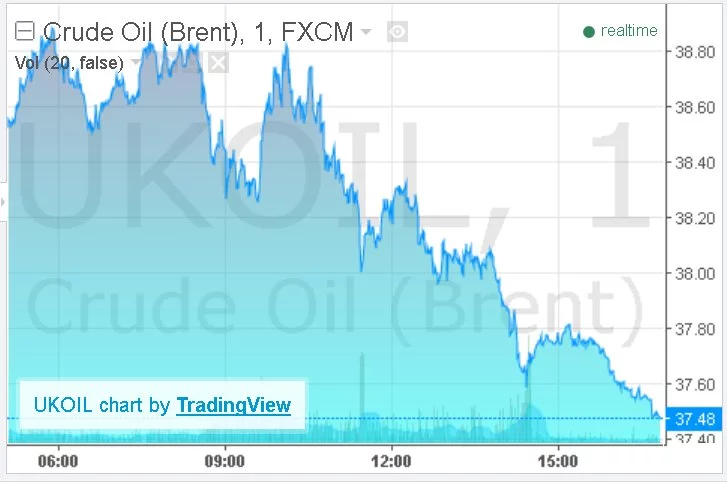Open the TradingView link
The width and height of the screenshot is (727, 486).
(x=233, y=405)
